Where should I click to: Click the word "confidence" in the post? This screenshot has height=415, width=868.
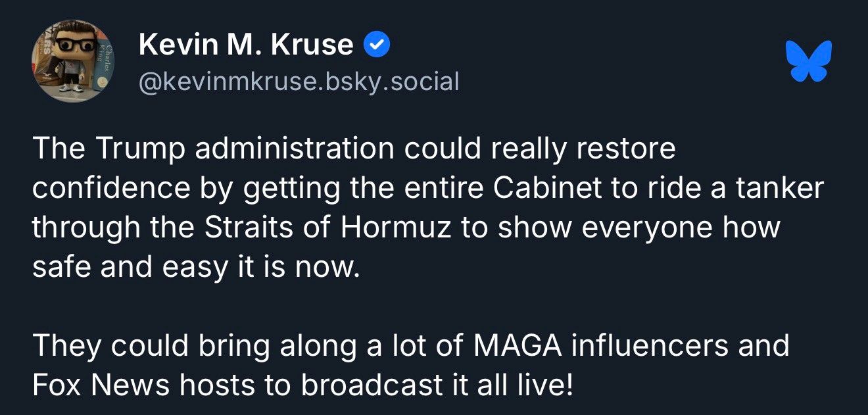tap(110, 189)
